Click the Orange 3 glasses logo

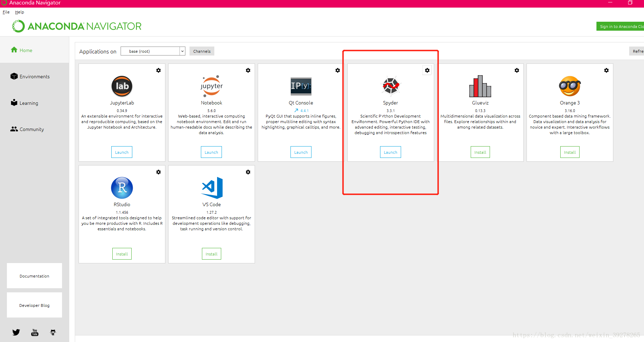[x=570, y=86]
